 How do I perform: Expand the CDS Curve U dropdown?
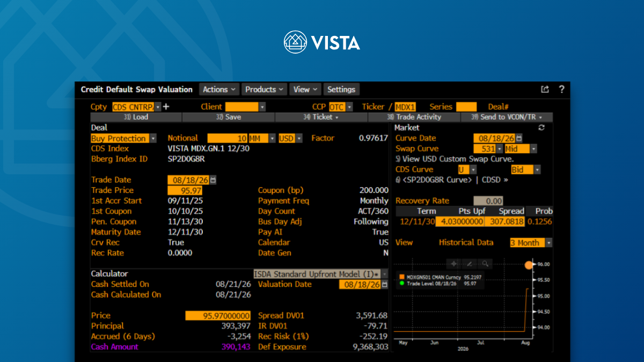[473, 169]
